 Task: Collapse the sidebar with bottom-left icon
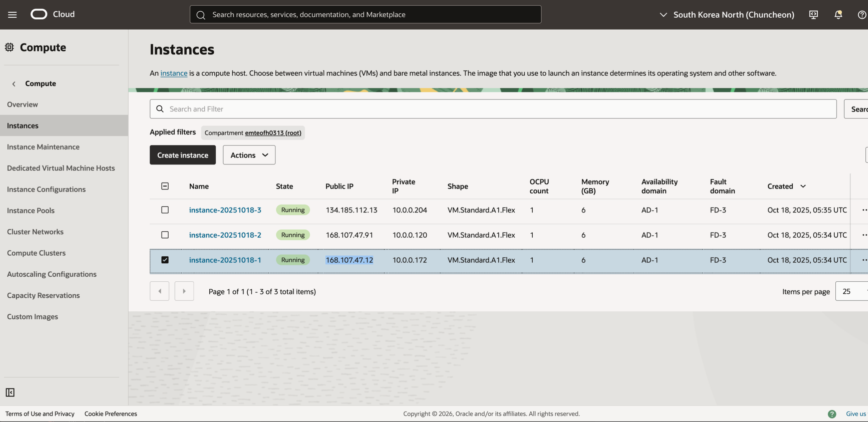10,392
